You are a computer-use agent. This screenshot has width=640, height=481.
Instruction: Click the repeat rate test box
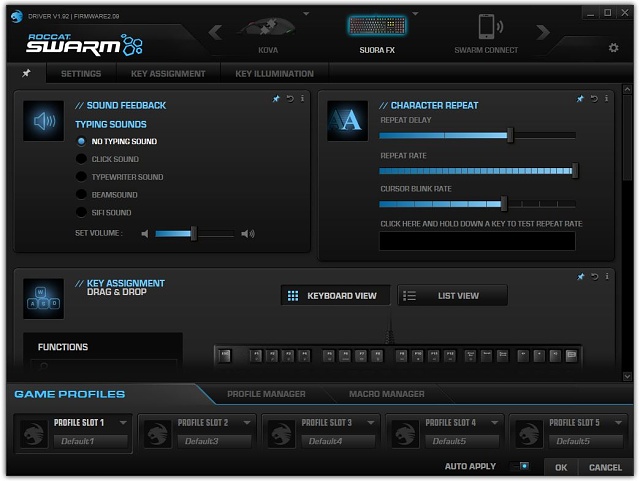(477, 241)
